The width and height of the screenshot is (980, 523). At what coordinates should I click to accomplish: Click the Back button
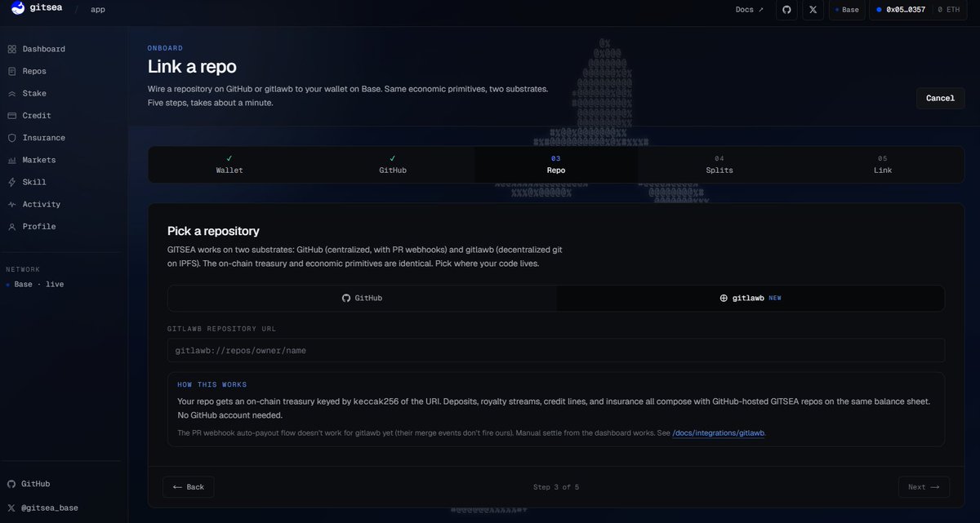pyautogui.click(x=189, y=487)
